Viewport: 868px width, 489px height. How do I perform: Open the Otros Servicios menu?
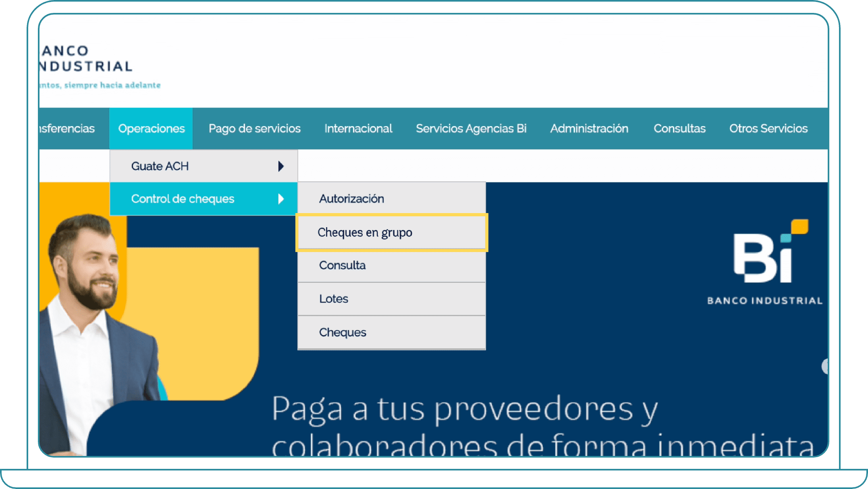(x=768, y=128)
